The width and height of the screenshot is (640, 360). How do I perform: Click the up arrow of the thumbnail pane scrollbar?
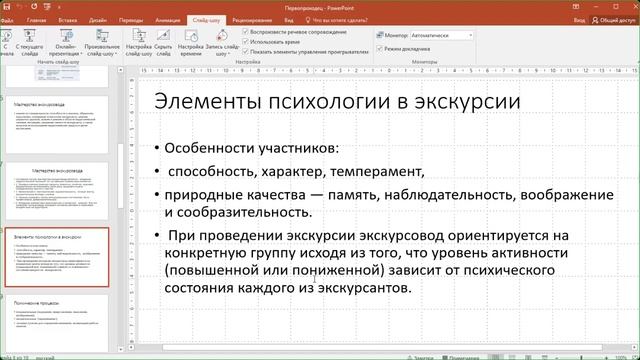[120, 70]
